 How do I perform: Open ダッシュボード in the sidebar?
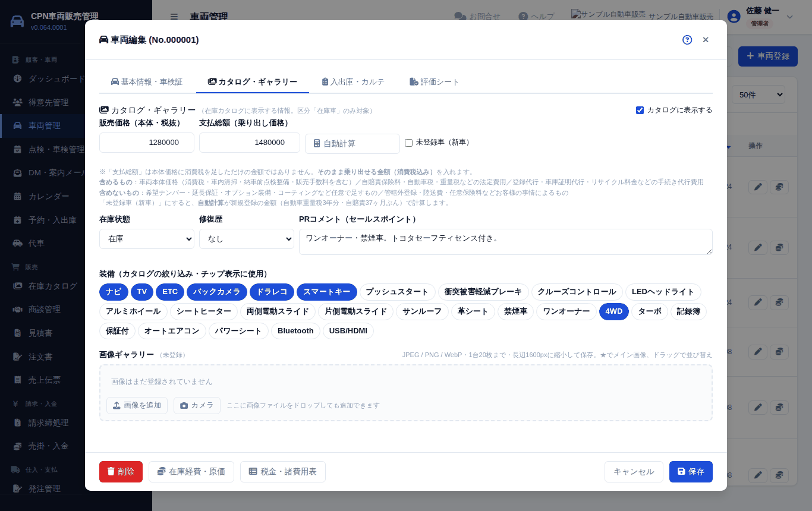(43, 78)
